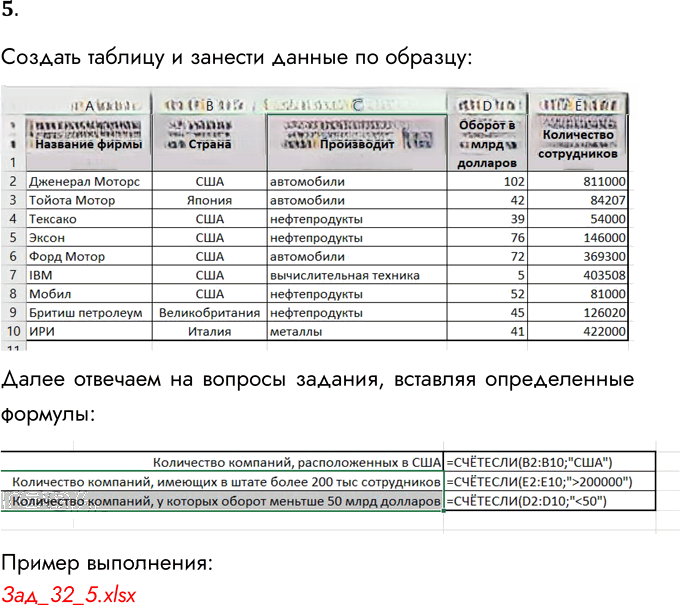Select column A header
The image size is (680, 606).
pyautogui.click(x=89, y=105)
